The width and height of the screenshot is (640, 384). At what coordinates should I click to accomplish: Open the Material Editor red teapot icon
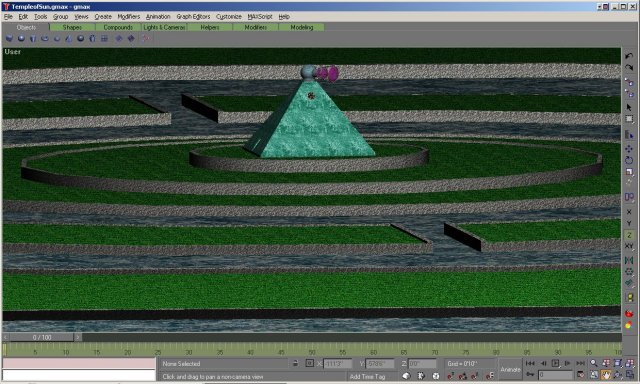[x=629, y=313]
